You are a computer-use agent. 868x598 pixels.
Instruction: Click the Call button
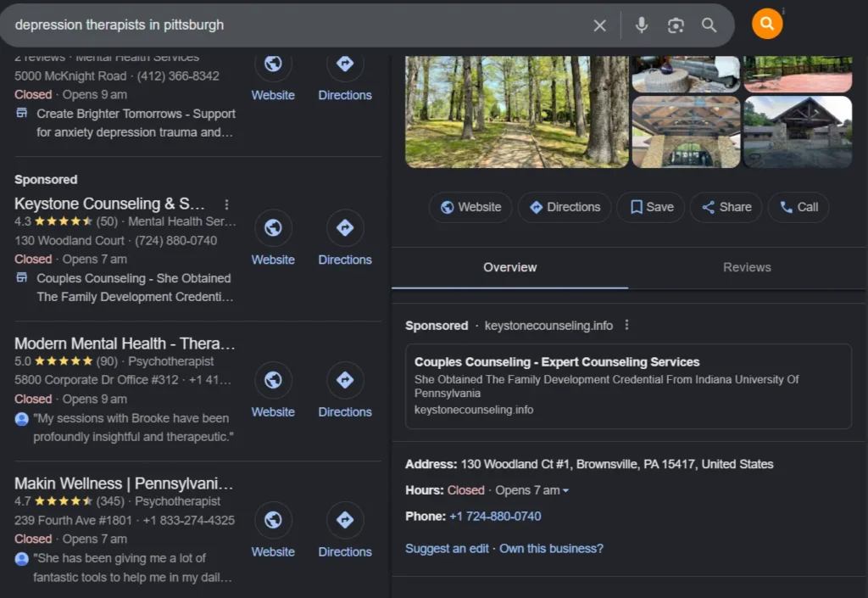coord(798,207)
